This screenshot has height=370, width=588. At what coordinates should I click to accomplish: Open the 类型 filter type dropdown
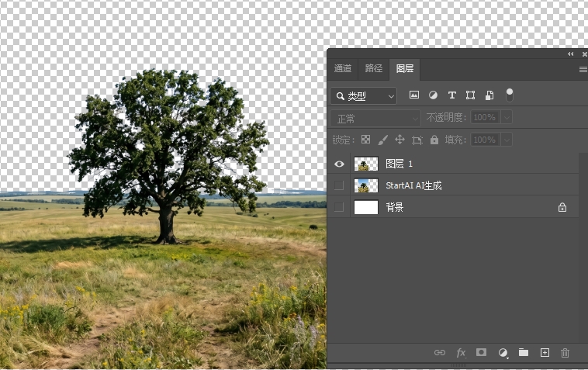[363, 95]
